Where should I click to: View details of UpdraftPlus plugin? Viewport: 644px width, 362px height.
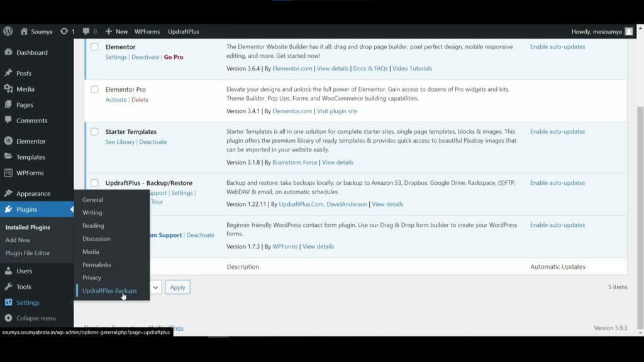pos(387,204)
